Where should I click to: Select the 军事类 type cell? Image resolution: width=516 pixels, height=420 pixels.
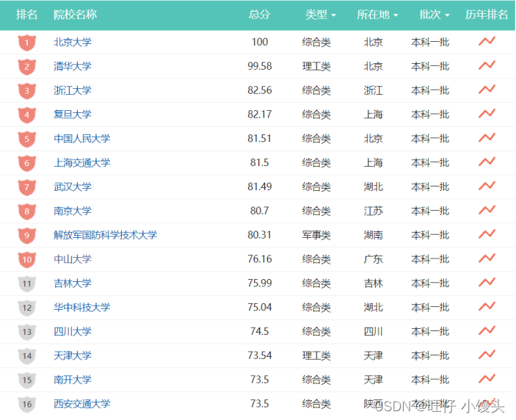[316, 235]
